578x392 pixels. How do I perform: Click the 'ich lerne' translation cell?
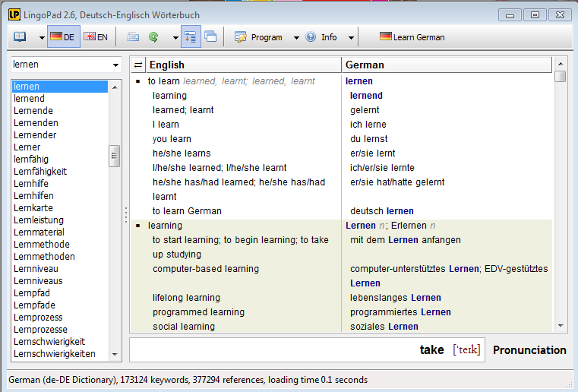tap(368, 125)
